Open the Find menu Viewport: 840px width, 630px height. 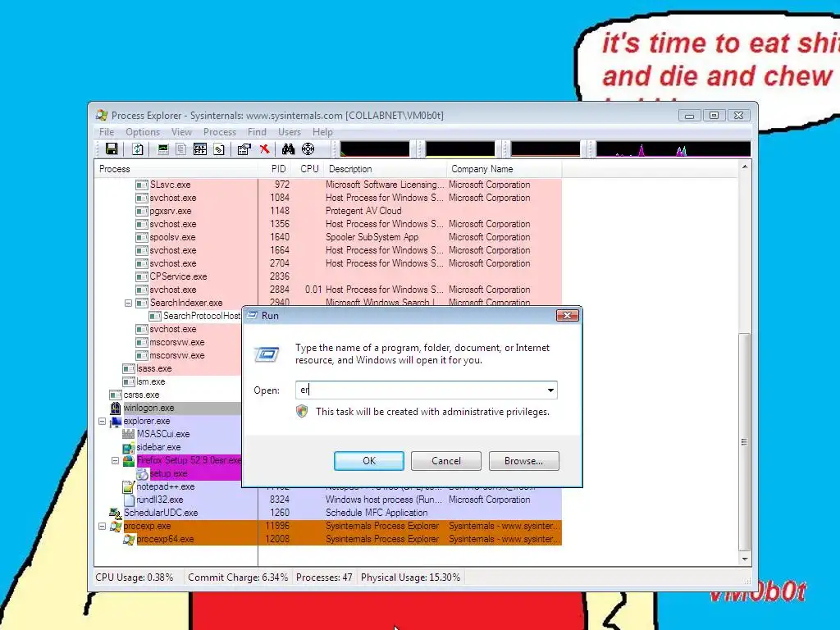[257, 132]
